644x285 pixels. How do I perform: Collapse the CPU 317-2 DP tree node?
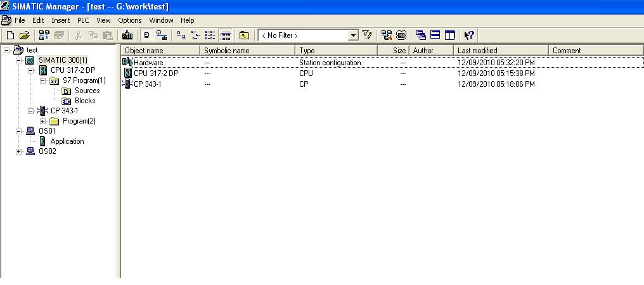pos(30,71)
